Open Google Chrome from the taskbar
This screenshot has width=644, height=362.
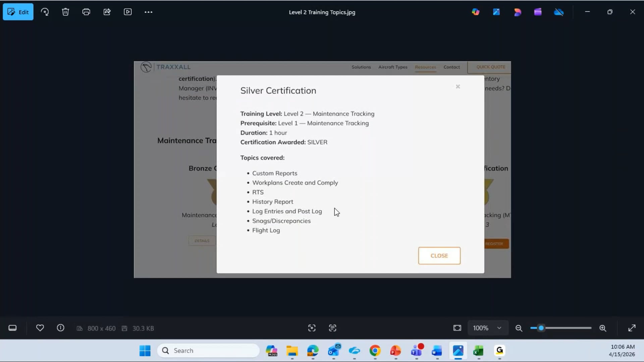[375, 351]
